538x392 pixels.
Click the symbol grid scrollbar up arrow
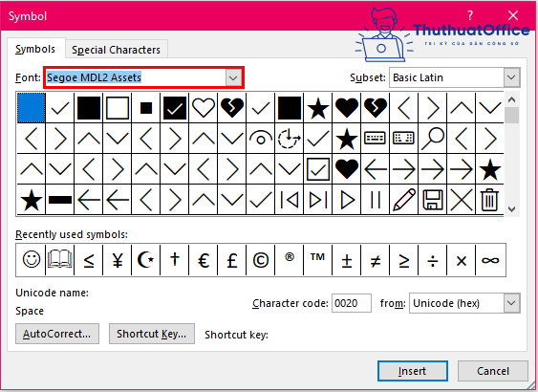(x=511, y=99)
